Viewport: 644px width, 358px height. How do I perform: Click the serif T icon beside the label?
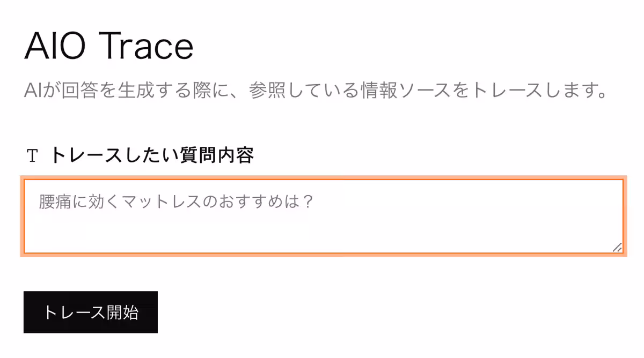point(32,155)
